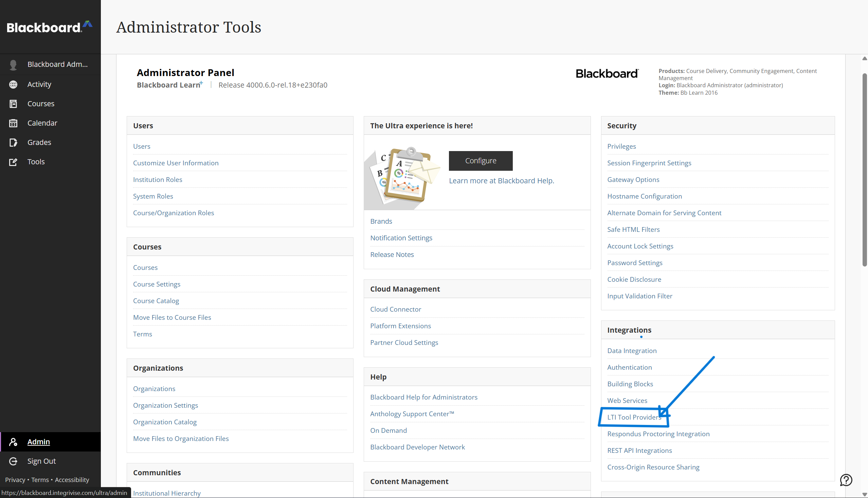Open Organization Settings link
This screenshot has height=498, width=868.
165,405
